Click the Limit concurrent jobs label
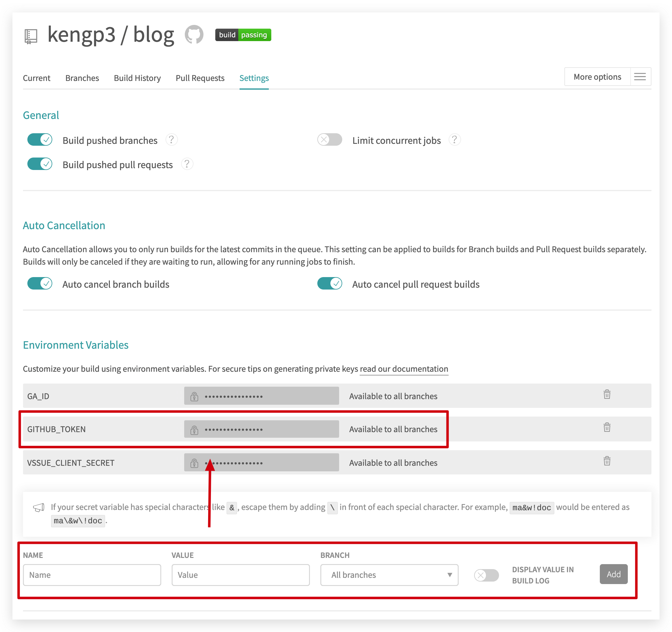 (x=396, y=140)
